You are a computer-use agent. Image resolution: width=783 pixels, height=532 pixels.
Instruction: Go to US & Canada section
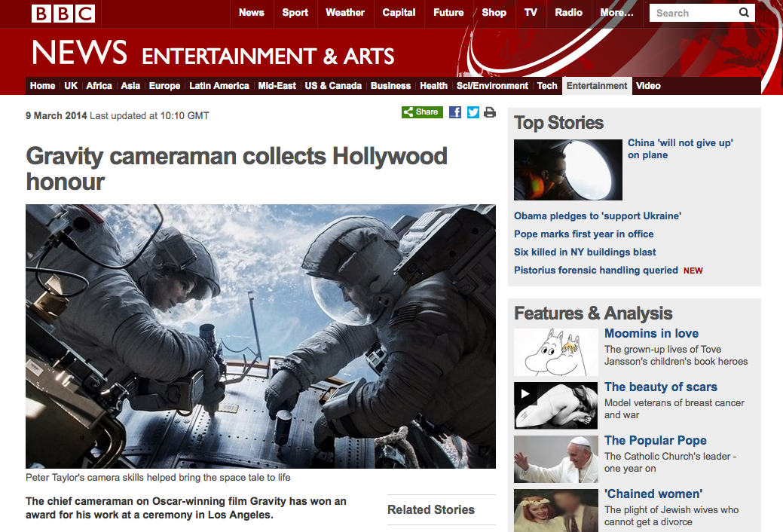[x=333, y=86]
